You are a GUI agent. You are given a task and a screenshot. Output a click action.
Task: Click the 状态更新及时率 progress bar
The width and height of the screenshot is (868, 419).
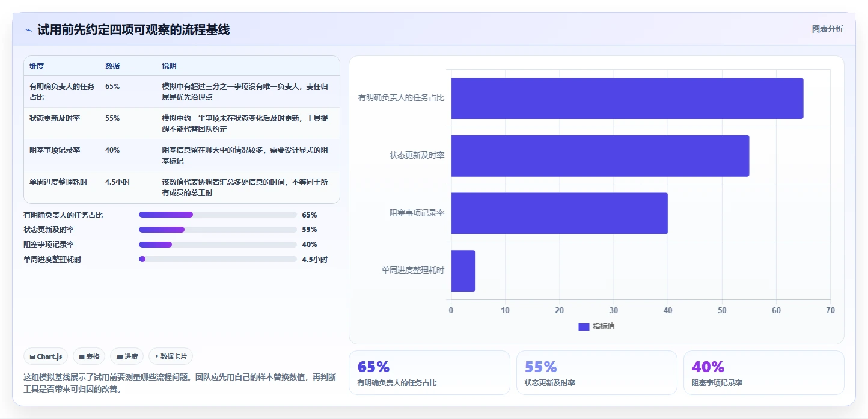218,230
